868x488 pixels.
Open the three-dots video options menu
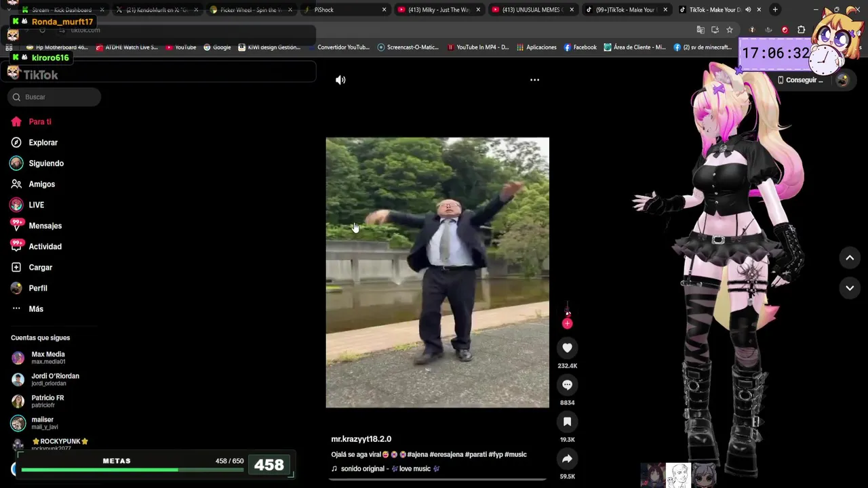[x=534, y=80]
